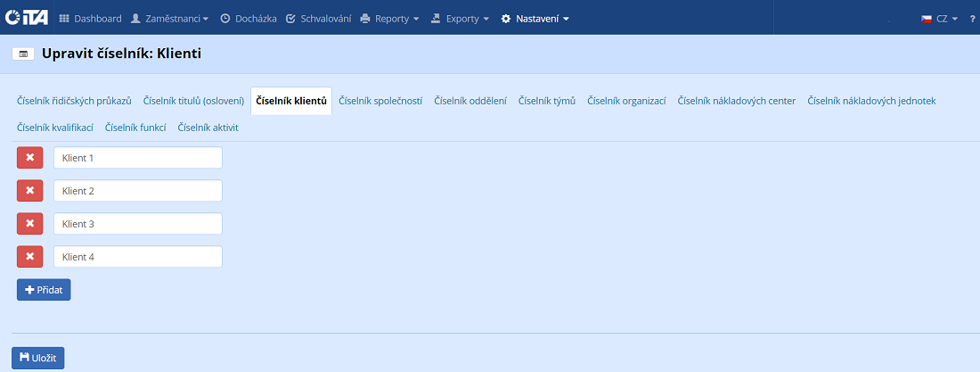Click the page title list icon
The image size is (980, 372).
(x=23, y=54)
